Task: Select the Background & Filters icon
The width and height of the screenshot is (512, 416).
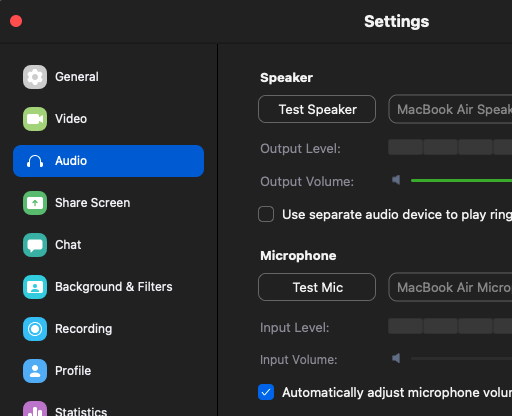Action: point(35,287)
